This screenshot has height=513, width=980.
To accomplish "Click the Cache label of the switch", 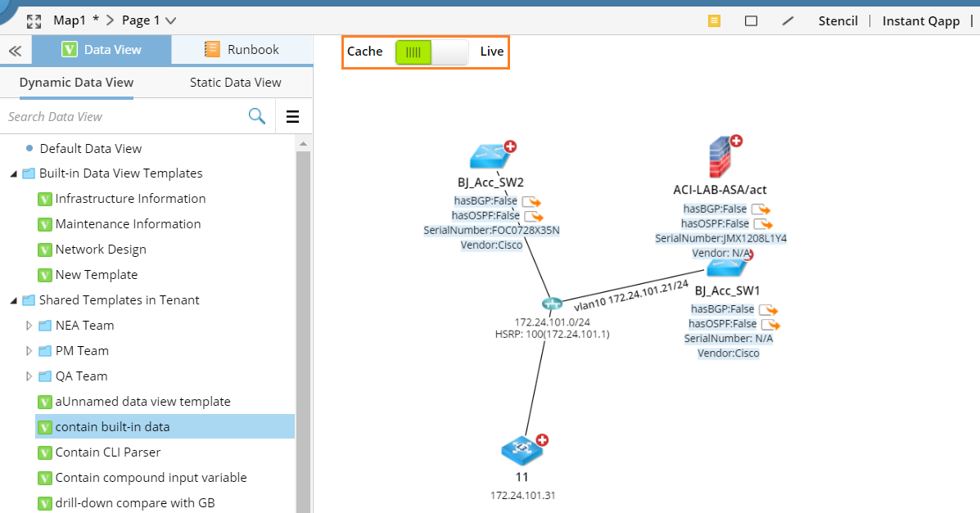I will click(364, 52).
